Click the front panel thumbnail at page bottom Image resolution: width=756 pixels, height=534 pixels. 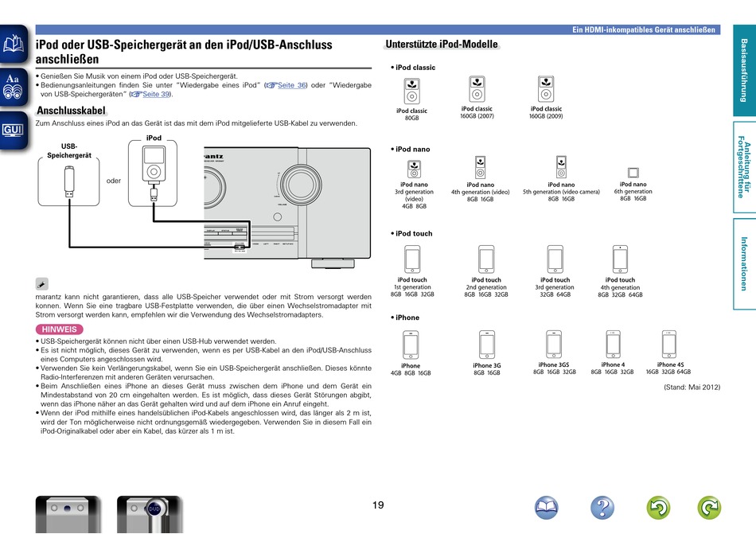click(68, 514)
